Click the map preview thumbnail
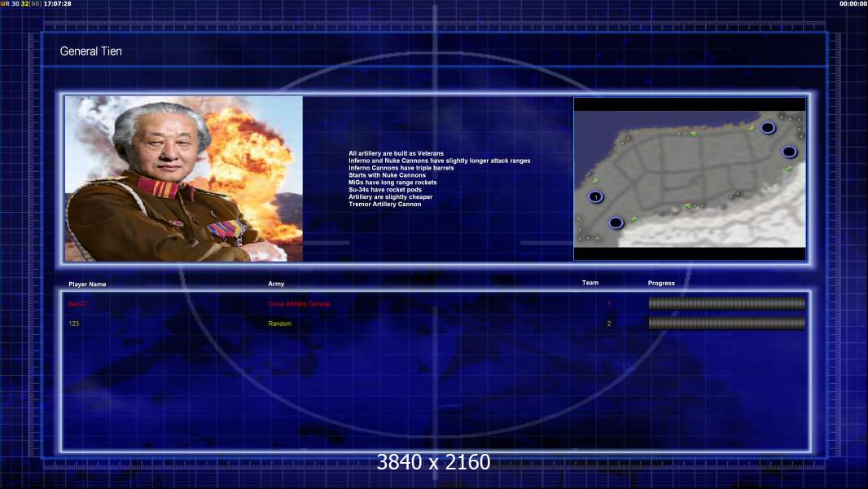 point(690,178)
